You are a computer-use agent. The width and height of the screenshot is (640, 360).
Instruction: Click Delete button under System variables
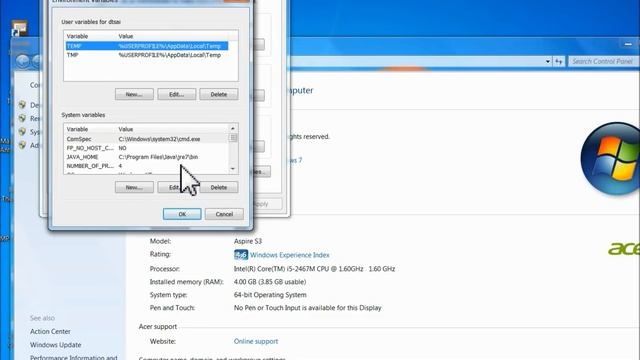point(219,187)
